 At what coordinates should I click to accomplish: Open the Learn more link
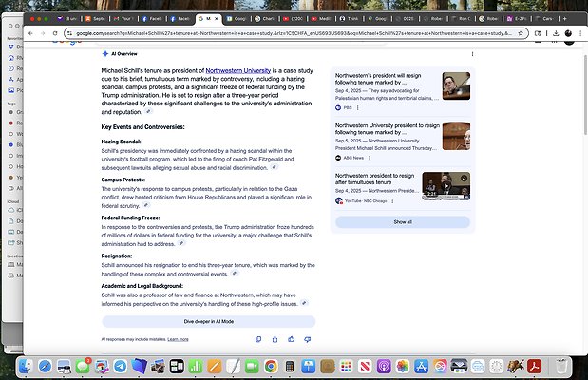coord(178,339)
